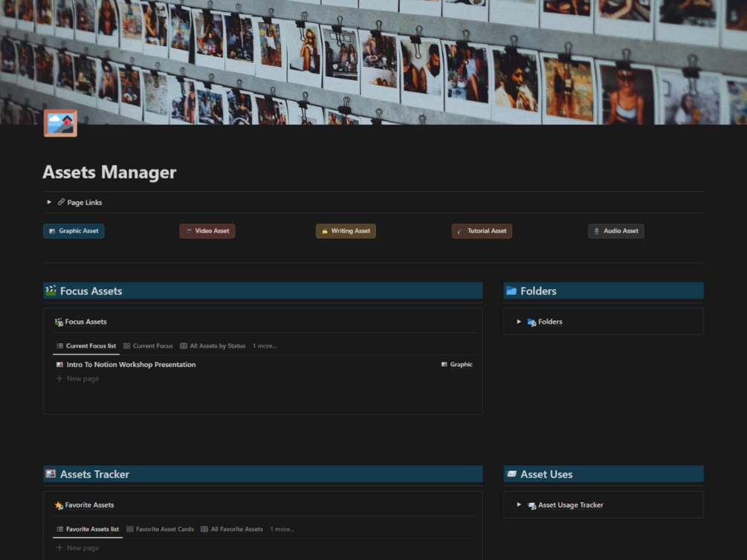The image size is (747, 560).
Task: Open the Graphic Asset button
Action: (x=74, y=231)
